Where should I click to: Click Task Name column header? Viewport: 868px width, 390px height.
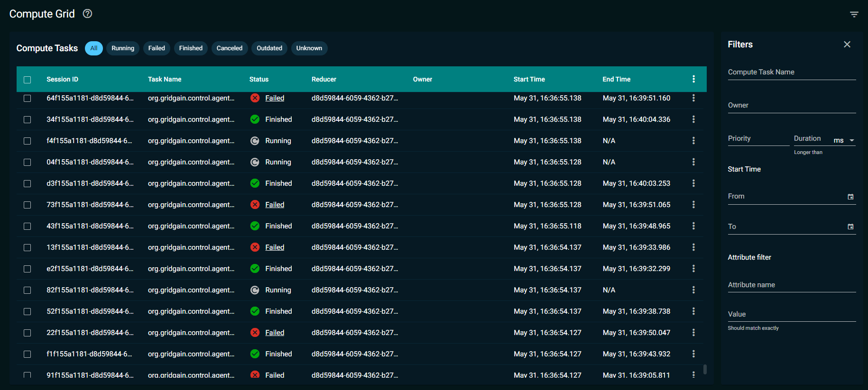coord(165,79)
